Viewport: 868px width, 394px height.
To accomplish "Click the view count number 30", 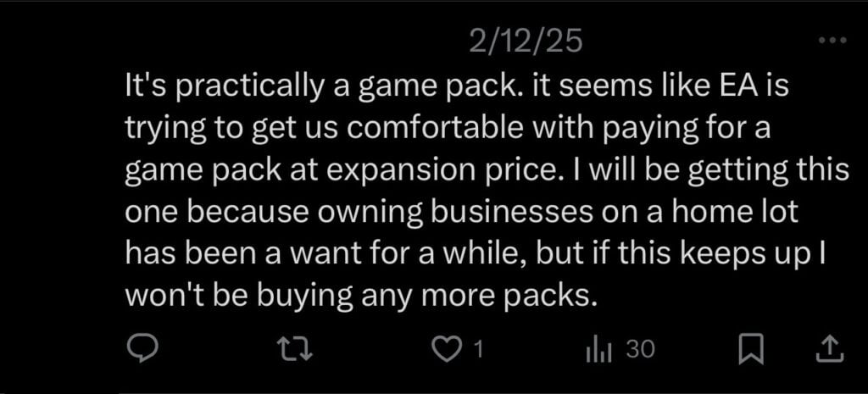I will point(640,348).
